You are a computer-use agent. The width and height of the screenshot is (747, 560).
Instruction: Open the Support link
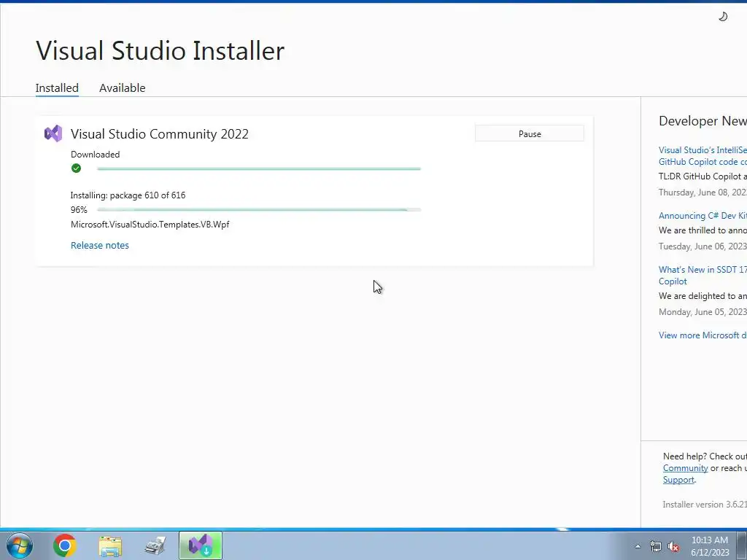[x=678, y=480]
